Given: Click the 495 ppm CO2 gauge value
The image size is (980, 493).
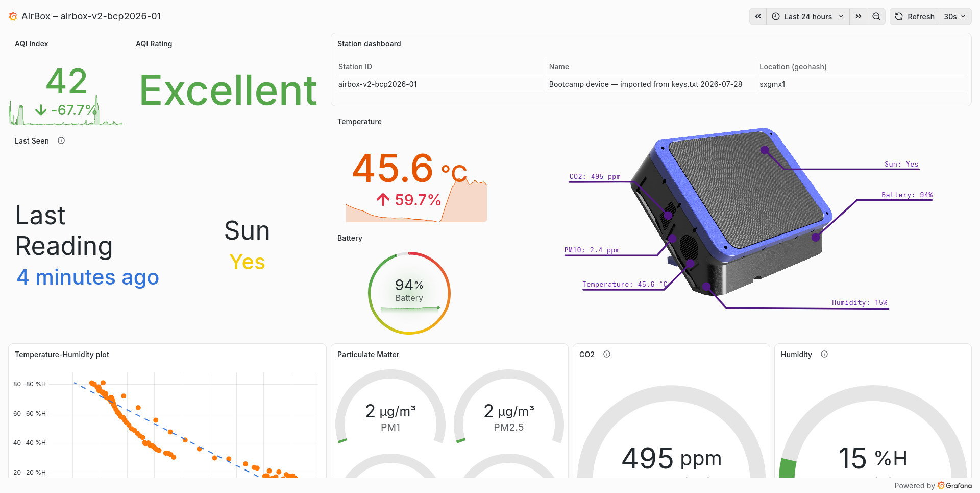Looking at the screenshot, I should [x=671, y=458].
